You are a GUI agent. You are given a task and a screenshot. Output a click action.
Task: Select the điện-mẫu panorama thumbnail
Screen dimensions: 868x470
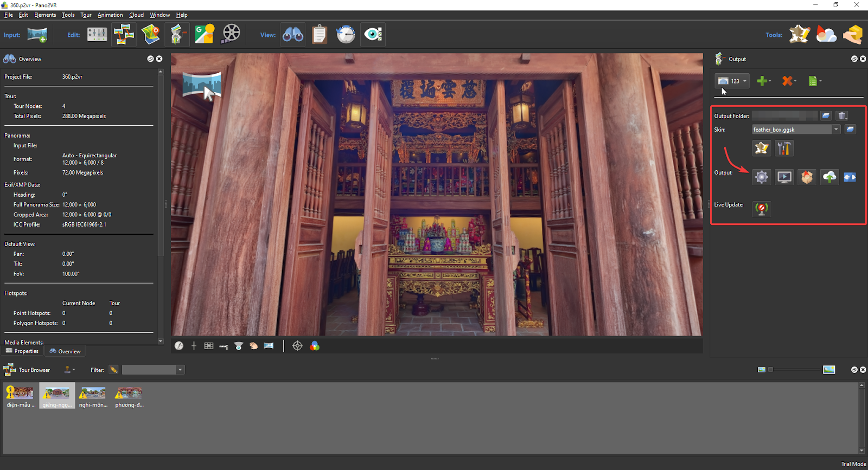coord(21,396)
